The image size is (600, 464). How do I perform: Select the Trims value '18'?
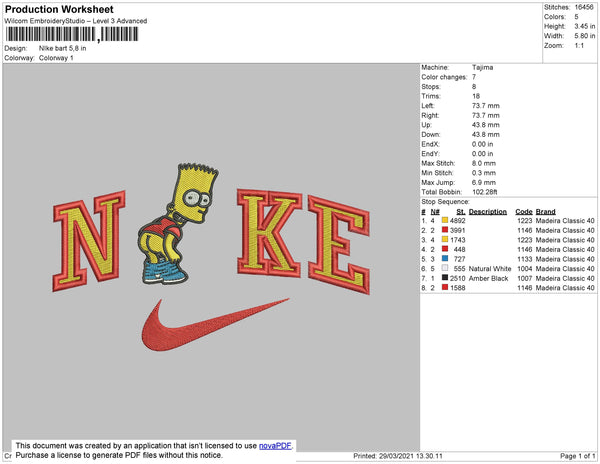(x=476, y=96)
